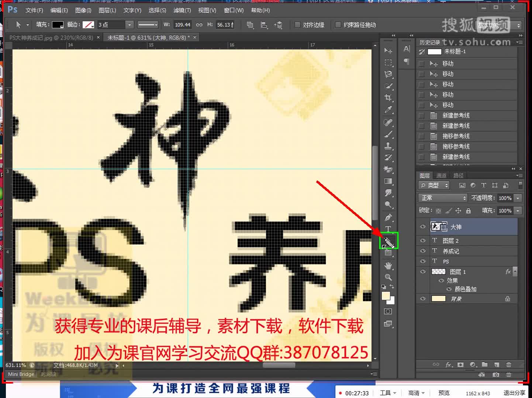
Task: Select the Gradient tool
Action: click(x=388, y=181)
